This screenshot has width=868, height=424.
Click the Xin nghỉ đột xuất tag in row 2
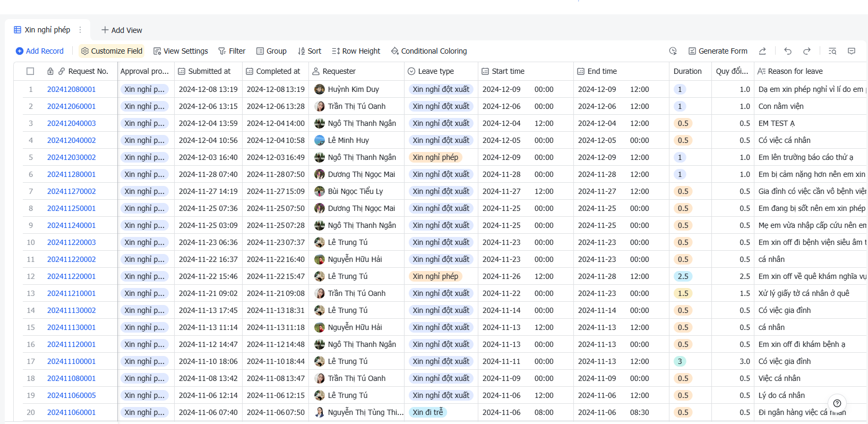click(441, 106)
